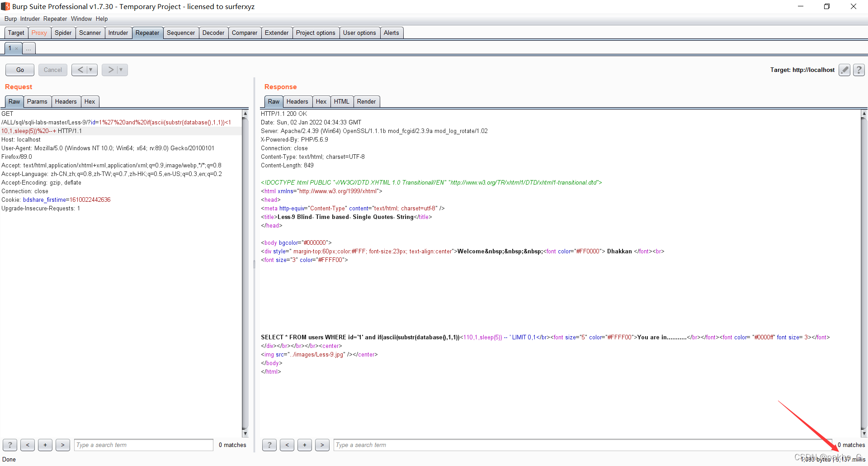Click the Content-Length: 849 response header
The image size is (868, 466).
point(287,165)
